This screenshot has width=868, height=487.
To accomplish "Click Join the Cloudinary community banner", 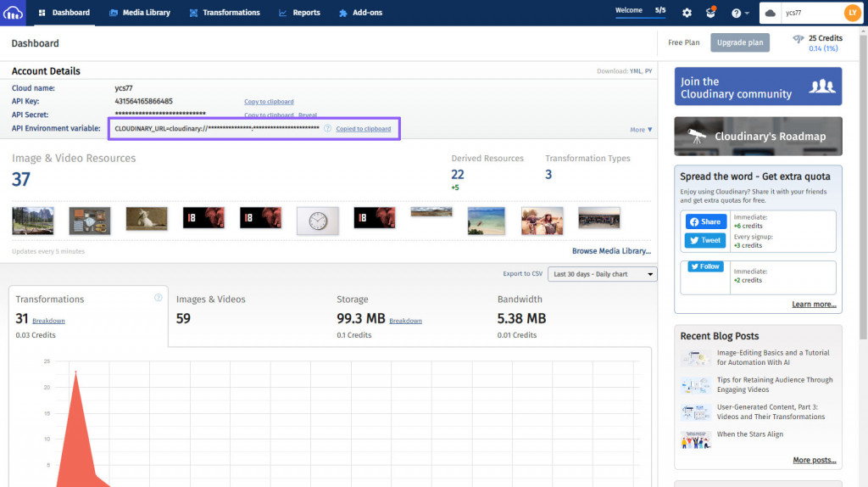I will [x=758, y=87].
